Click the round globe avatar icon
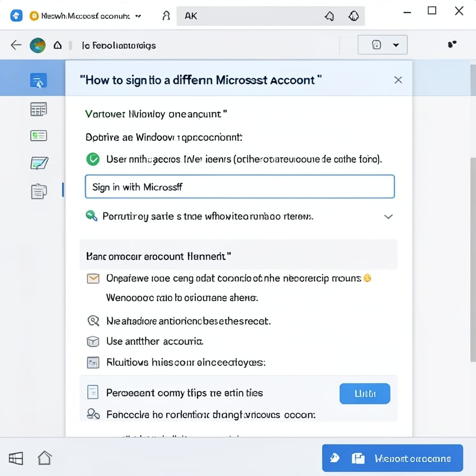476x476 pixels. point(38,46)
